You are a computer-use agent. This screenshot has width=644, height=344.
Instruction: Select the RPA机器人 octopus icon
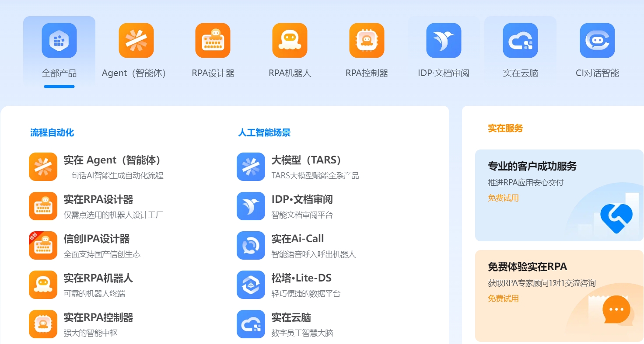[290, 40]
